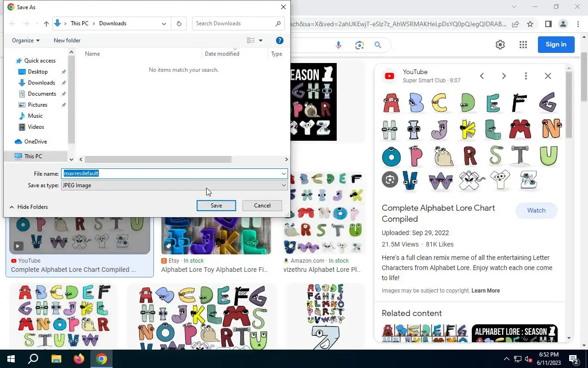This screenshot has width=588, height=368.
Task: Click Chrome share page icon
Action: tap(515, 24)
